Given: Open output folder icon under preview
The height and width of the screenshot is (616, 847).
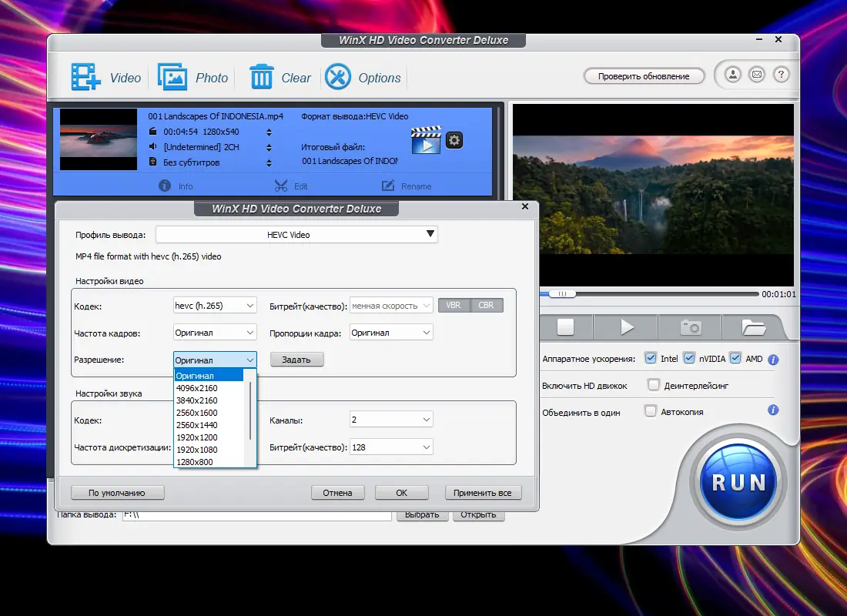Looking at the screenshot, I should click(x=753, y=327).
